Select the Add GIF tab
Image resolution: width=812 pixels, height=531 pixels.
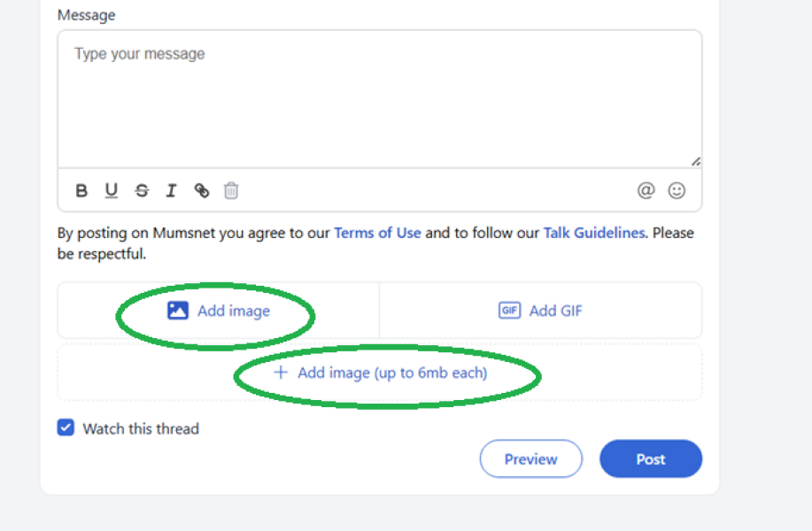click(x=541, y=311)
